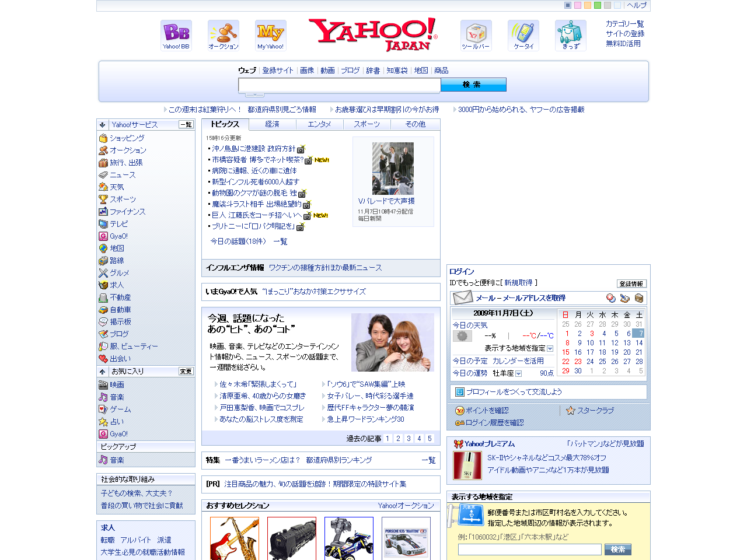
Task: Click the 変更 button in お気に入り header
Action: 186,372
